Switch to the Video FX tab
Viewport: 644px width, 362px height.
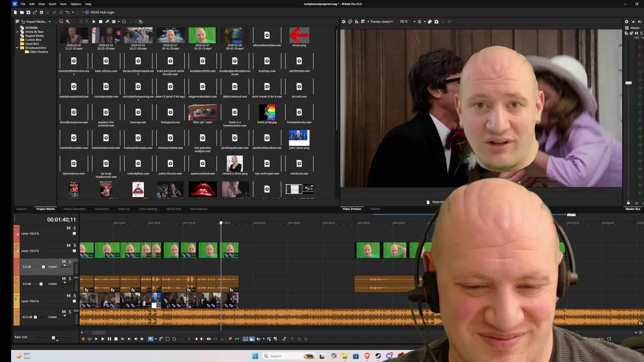[x=124, y=209]
